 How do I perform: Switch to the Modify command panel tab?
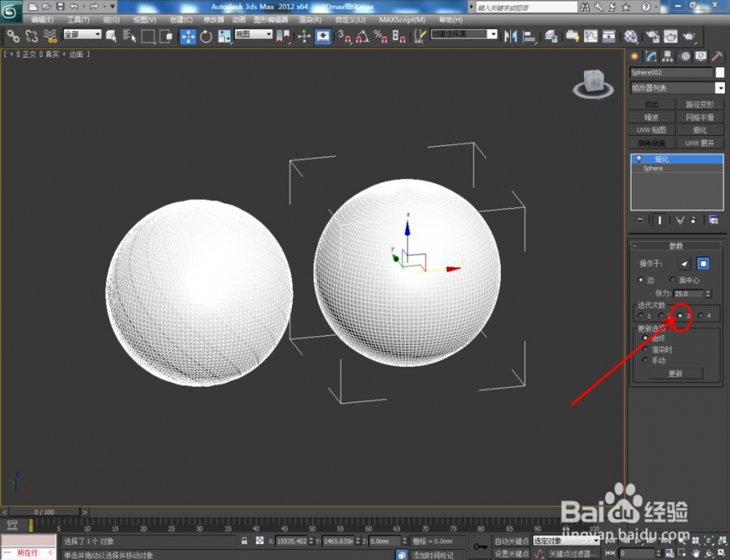coord(651,56)
